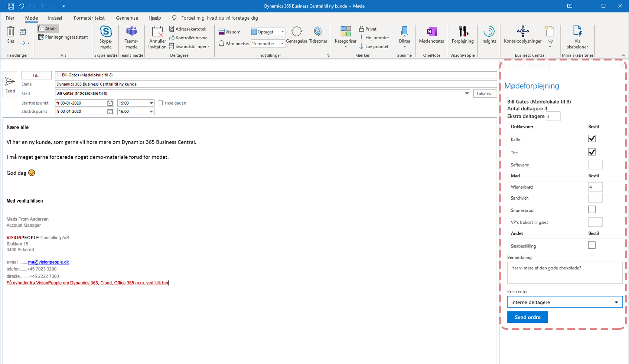This screenshot has height=364, width=629.
Task: Open Tidszoner globe icon
Action: point(318,35)
